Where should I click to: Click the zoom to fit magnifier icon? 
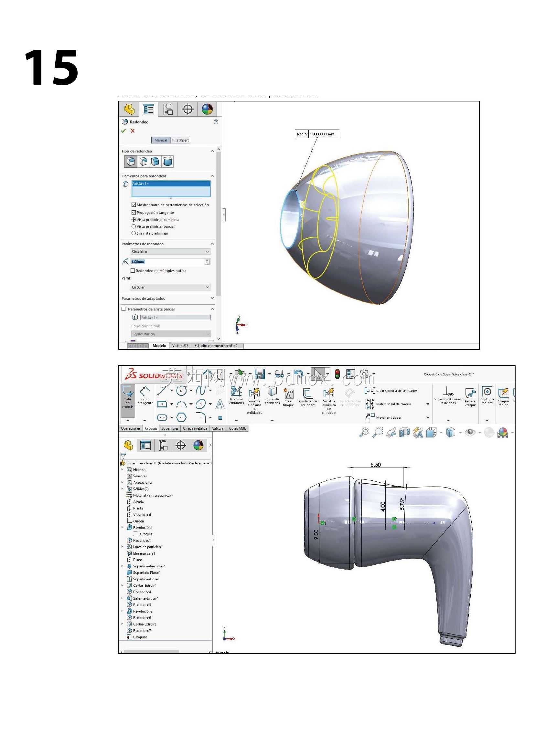(364, 432)
